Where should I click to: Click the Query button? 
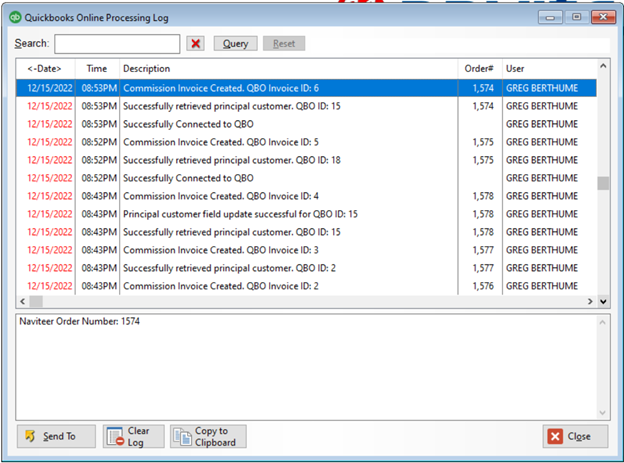235,43
